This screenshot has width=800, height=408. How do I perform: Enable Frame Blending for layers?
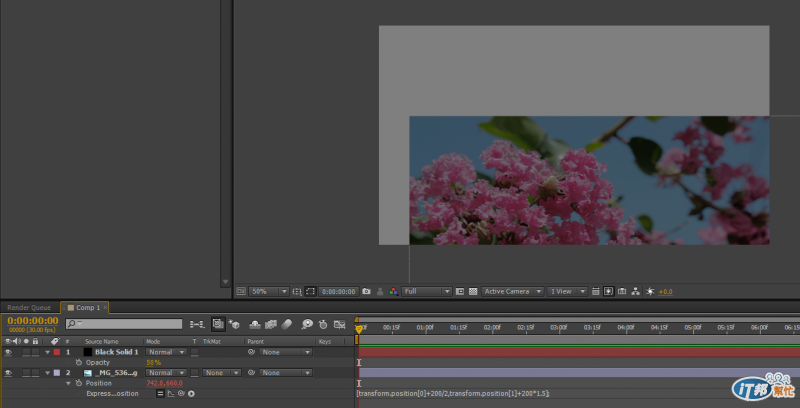click(x=271, y=324)
